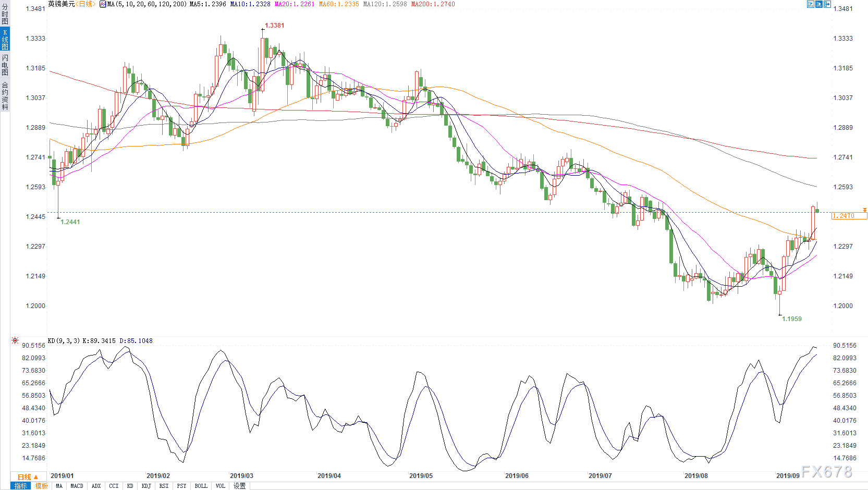Click the 2019/09 date label

[788, 476]
